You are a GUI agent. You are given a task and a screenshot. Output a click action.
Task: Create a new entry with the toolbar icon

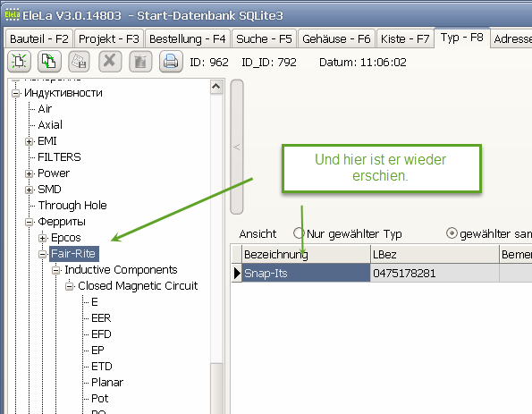[20, 62]
